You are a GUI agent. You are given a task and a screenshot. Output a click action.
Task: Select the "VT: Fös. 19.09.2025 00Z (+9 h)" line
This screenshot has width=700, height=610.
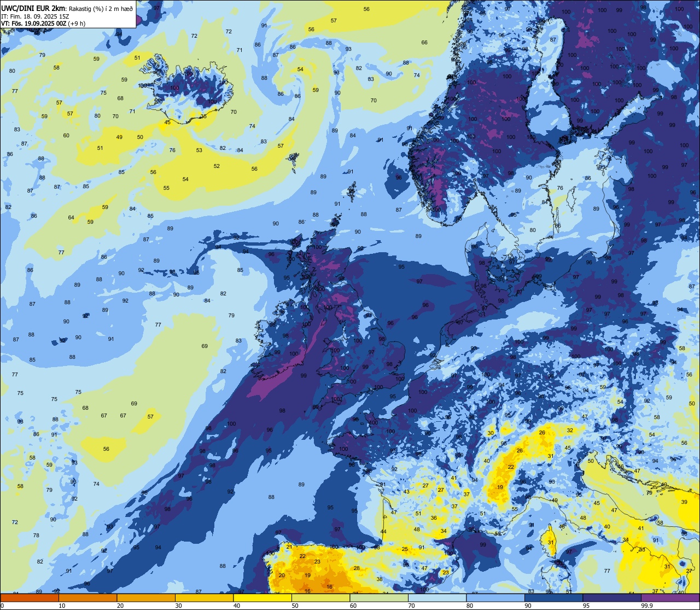(44, 24)
